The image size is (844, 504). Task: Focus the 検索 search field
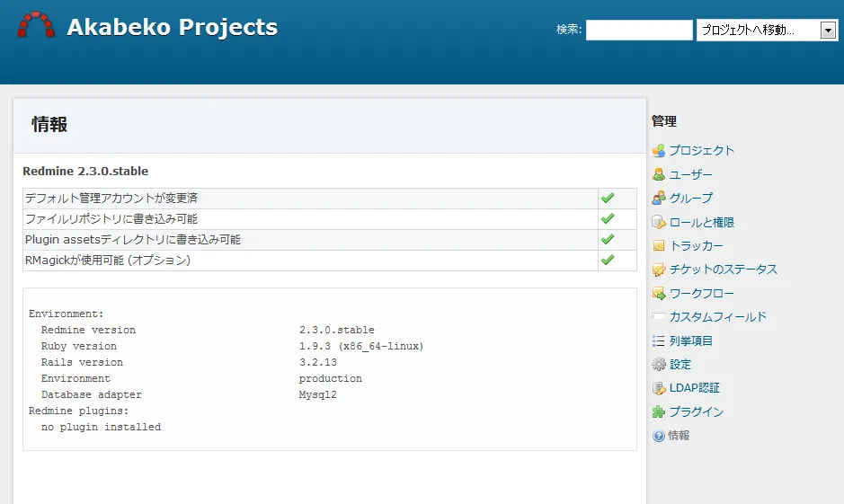click(639, 31)
